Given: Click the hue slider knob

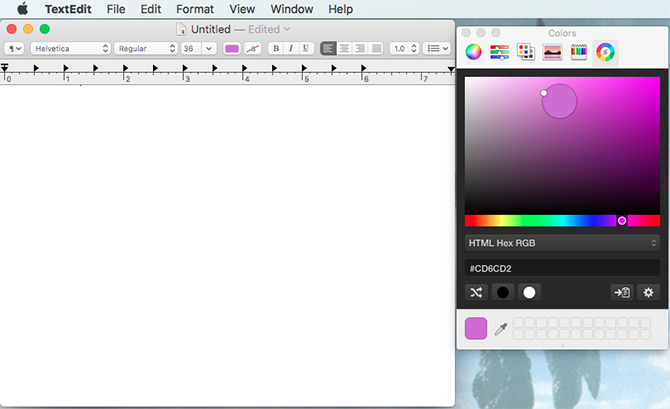Looking at the screenshot, I should [622, 221].
